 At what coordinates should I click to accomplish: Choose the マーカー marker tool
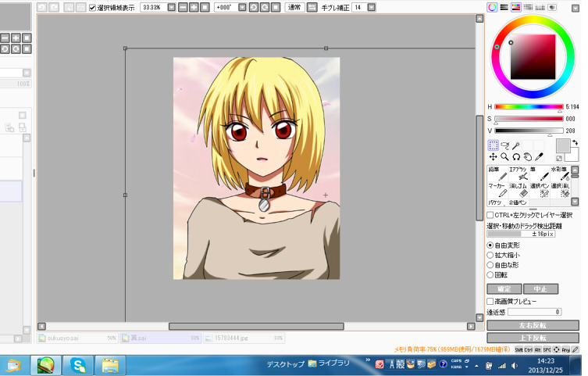[497, 190]
